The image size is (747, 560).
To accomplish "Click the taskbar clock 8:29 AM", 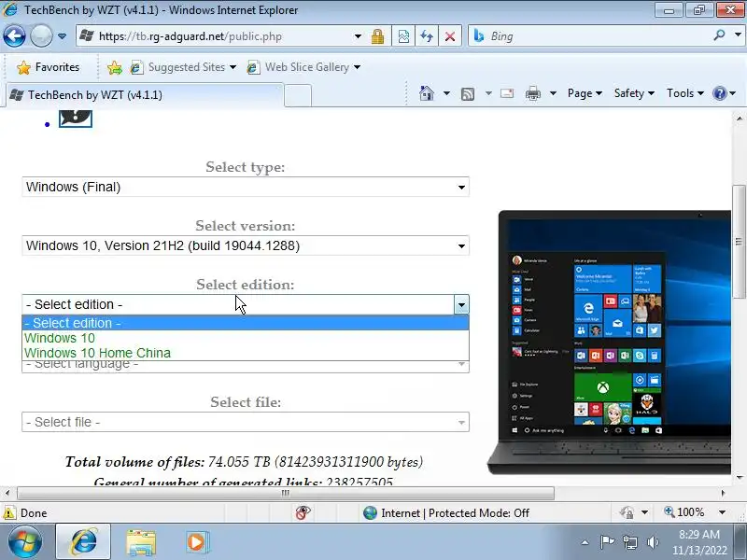I will (x=699, y=534).
